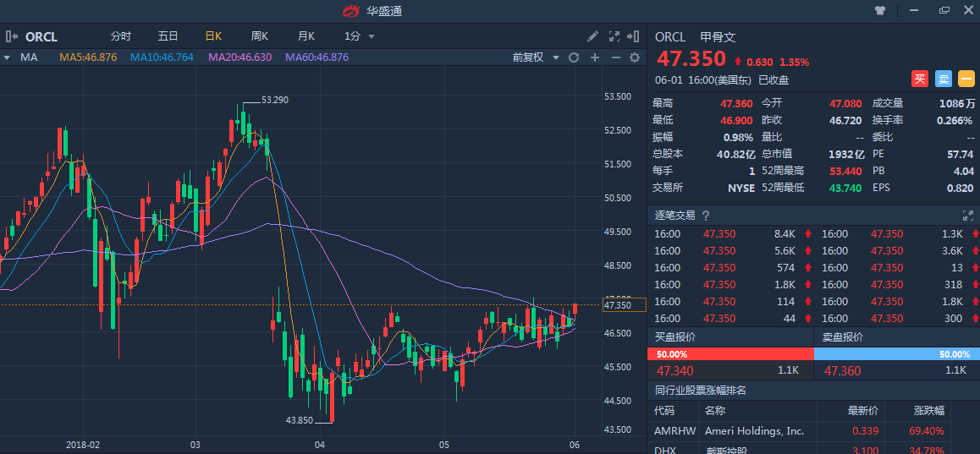Switch to the 周K weekly tab

coord(259,36)
